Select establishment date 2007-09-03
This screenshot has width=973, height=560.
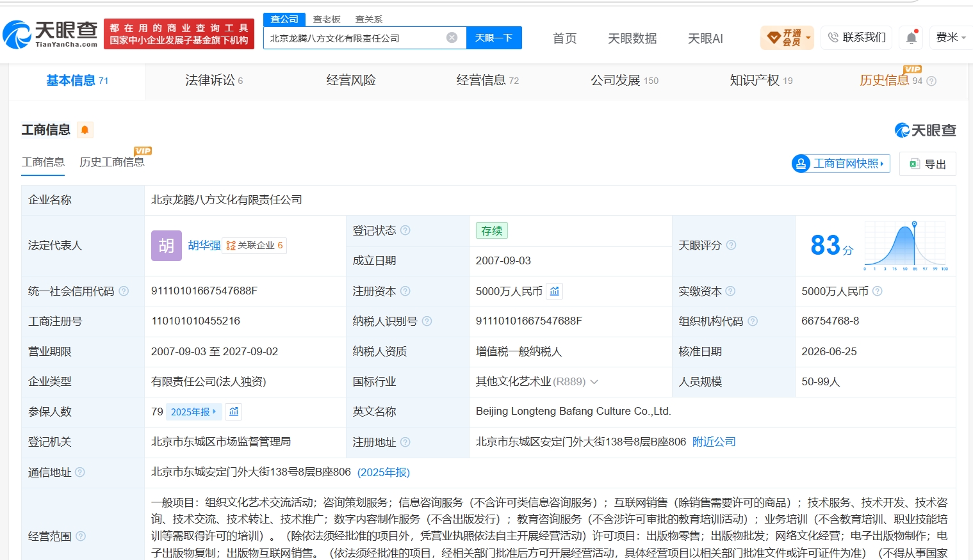point(503,261)
